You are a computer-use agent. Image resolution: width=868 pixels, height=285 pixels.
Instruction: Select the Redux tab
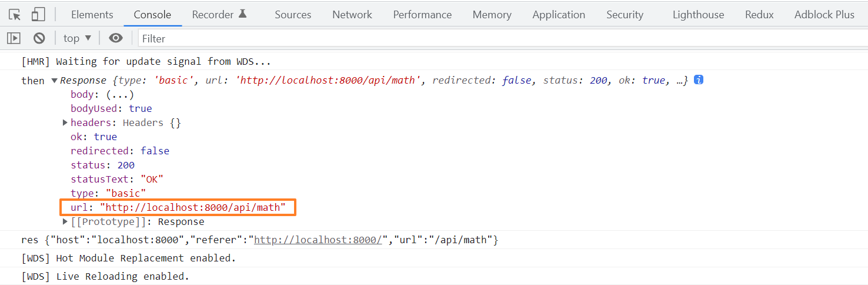tap(759, 15)
